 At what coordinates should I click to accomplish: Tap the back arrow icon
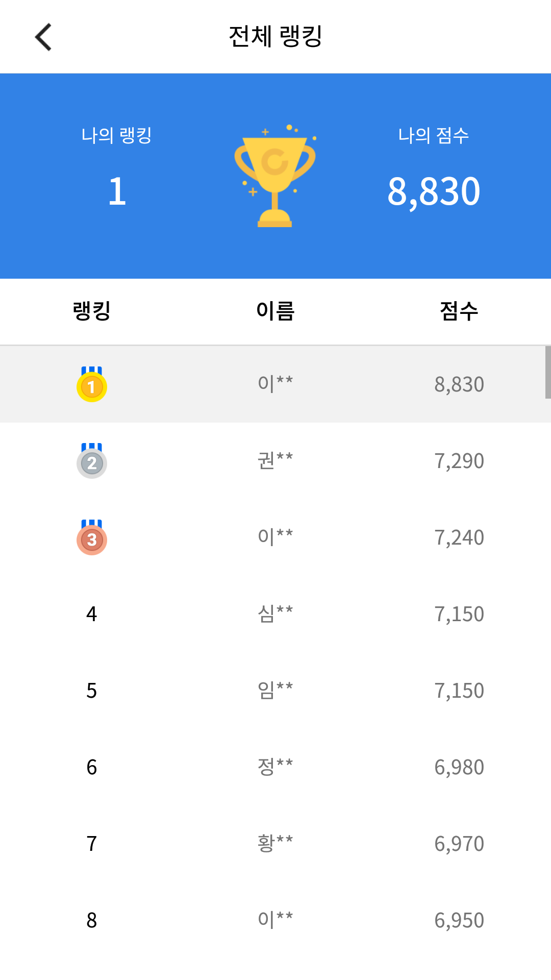coord(44,37)
